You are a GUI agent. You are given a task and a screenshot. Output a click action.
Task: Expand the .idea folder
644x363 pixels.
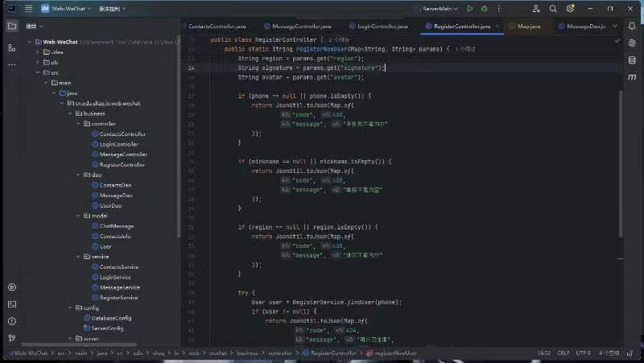tap(37, 52)
